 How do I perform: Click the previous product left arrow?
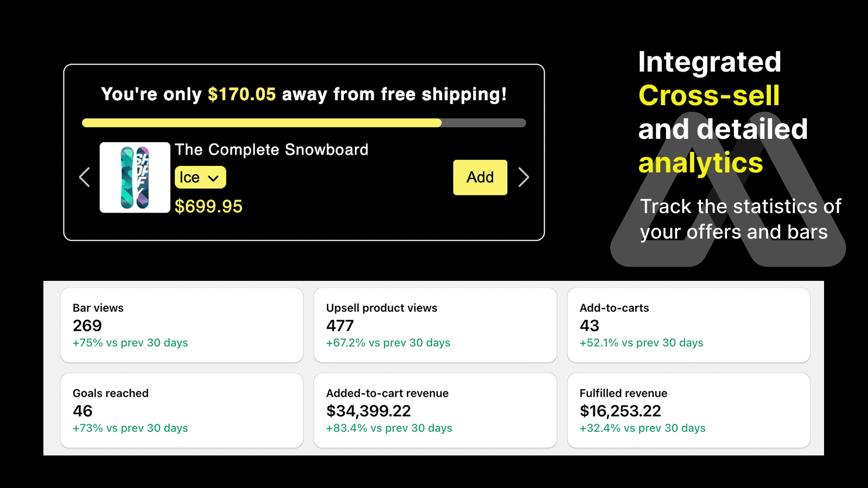click(x=85, y=177)
